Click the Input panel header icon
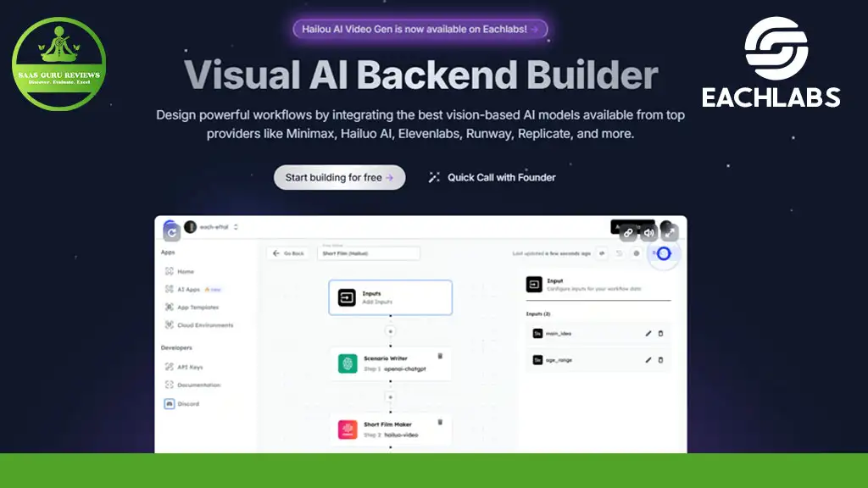Viewport: 868px width, 488px height. 534,285
